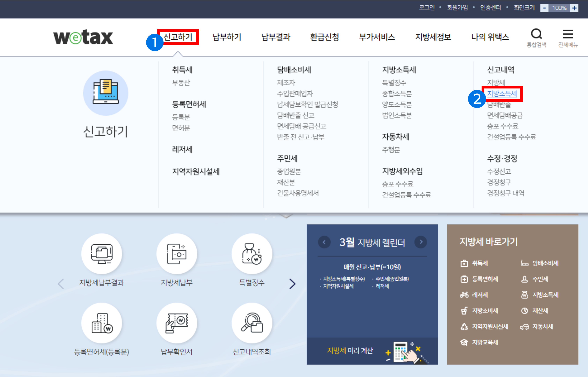Click the 지방세 미리 계산 calculator banner
The width and height of the screenshot is (588, 377).
(x=372, y=351)
